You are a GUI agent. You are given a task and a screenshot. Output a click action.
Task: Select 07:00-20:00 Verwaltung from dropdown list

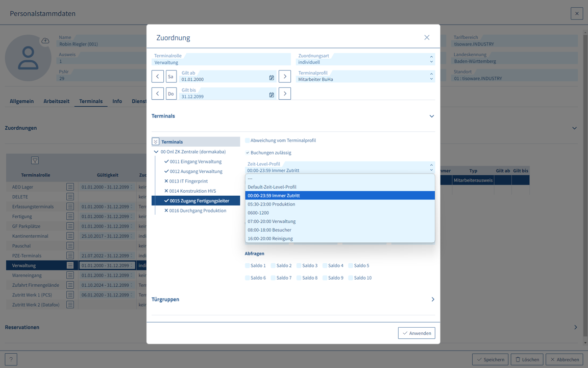point(272,221)
